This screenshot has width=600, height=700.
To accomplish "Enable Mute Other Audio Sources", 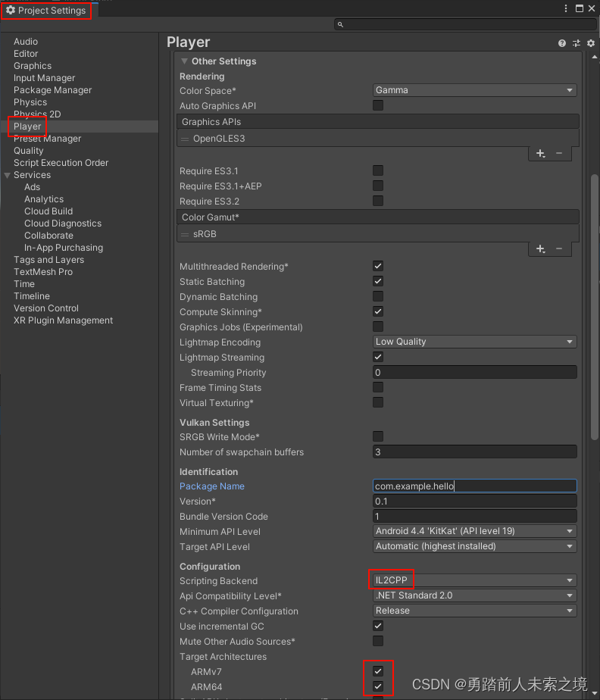I will pos(377,641).
